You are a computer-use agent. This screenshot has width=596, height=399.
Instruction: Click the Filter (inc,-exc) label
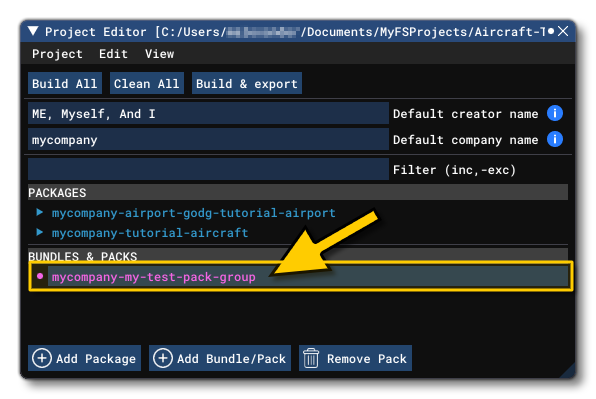pos(454,170)
